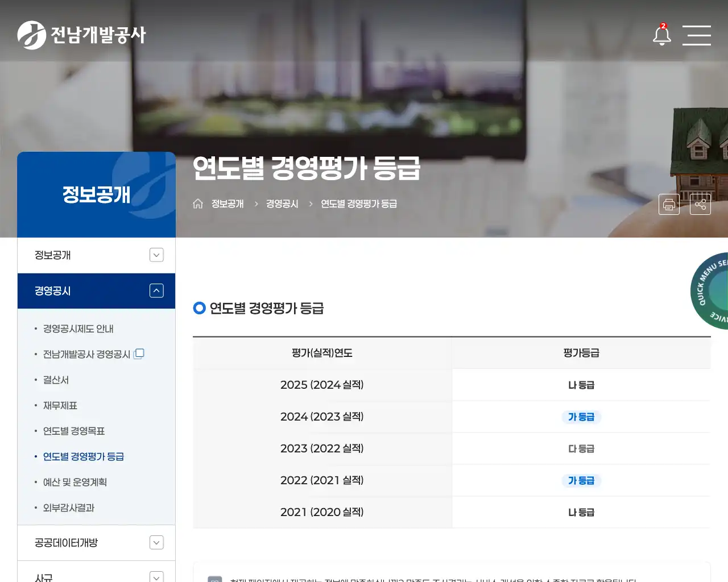Click the 경영공시 sidebar menu label
Viewport: 728px width, 582px height.
tap(53, 291)
